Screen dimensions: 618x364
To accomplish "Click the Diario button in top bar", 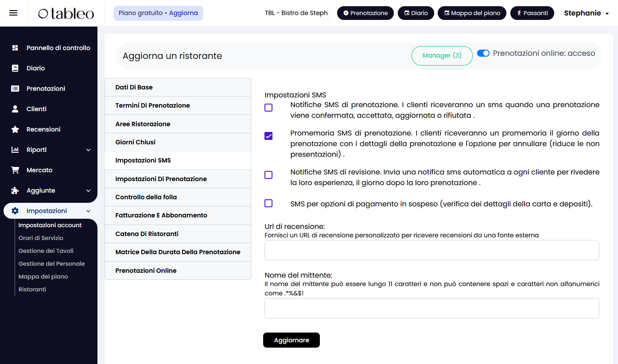I will pyautogui.click(x=416, y=13).
